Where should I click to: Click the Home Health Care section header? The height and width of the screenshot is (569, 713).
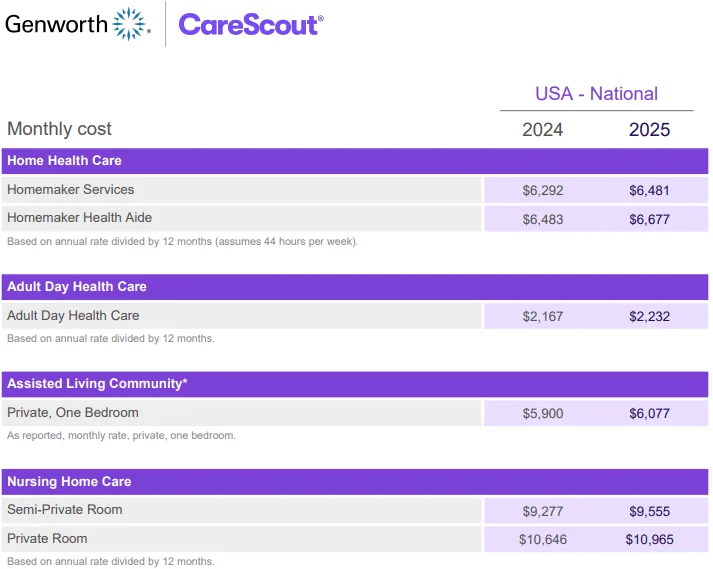pos(355,161)
